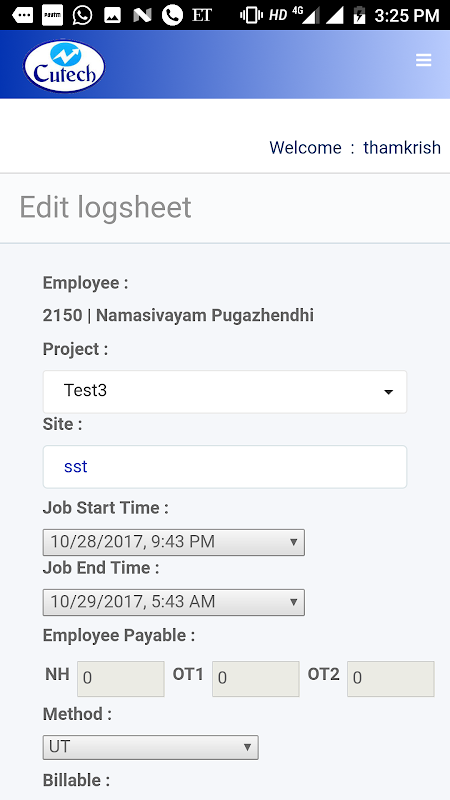This screenshot has width=450, height=800.
Task: Tap the phone call notification icon
Action: coord(172,15)
